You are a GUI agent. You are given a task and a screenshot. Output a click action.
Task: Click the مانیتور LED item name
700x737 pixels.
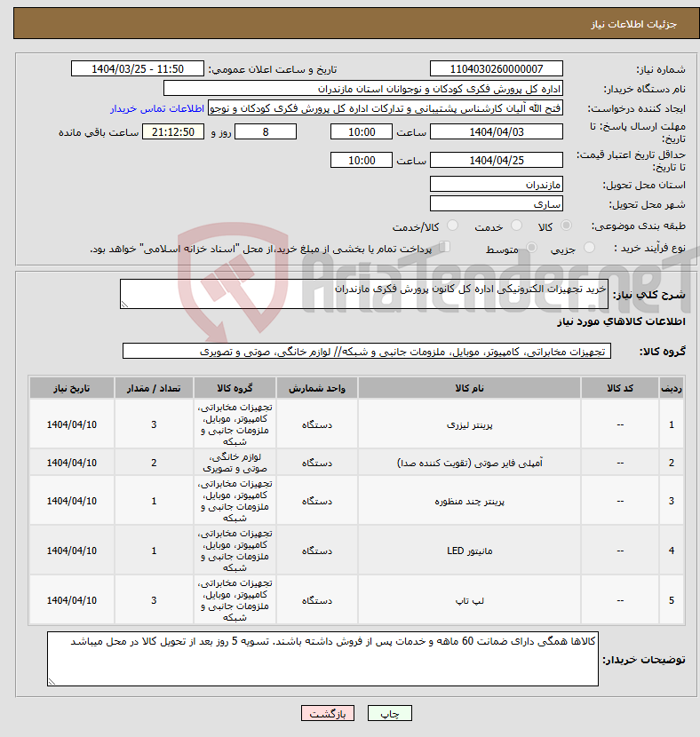tap(469, 551)
